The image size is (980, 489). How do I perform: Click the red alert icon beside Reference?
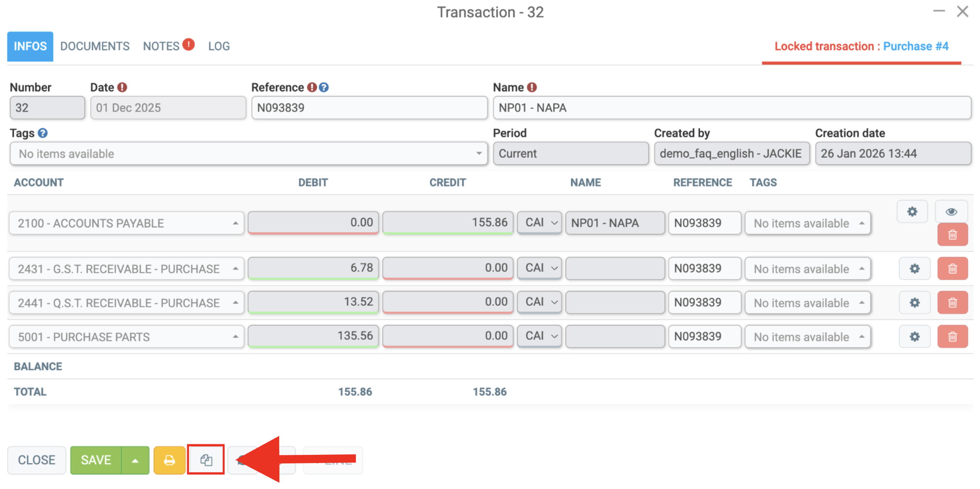[x=312, y=87]
